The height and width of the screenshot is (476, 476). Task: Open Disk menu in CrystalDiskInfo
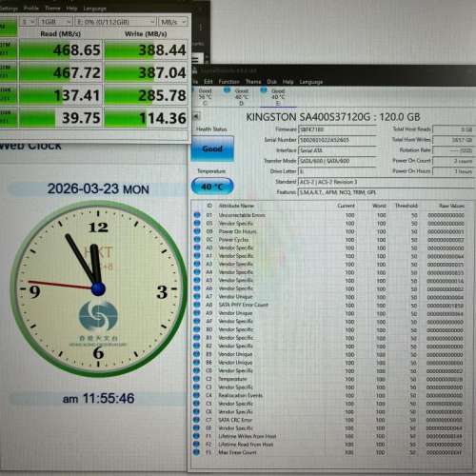coord(272,82)
